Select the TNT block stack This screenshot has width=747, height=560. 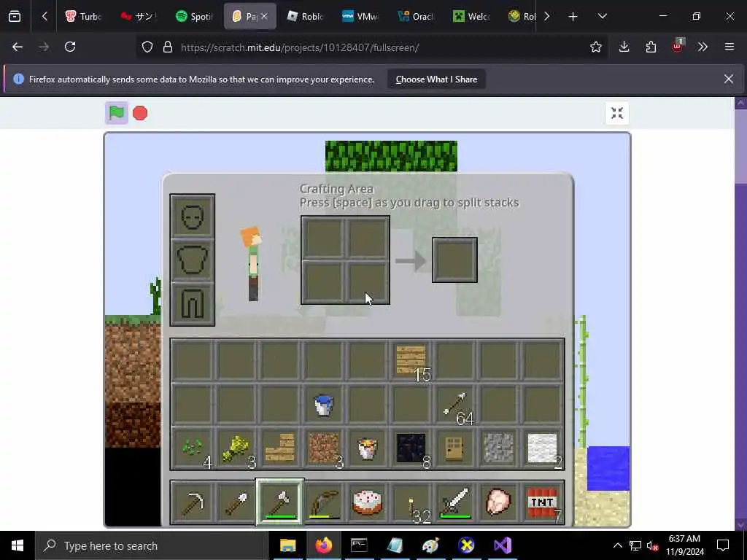point(542,503)
